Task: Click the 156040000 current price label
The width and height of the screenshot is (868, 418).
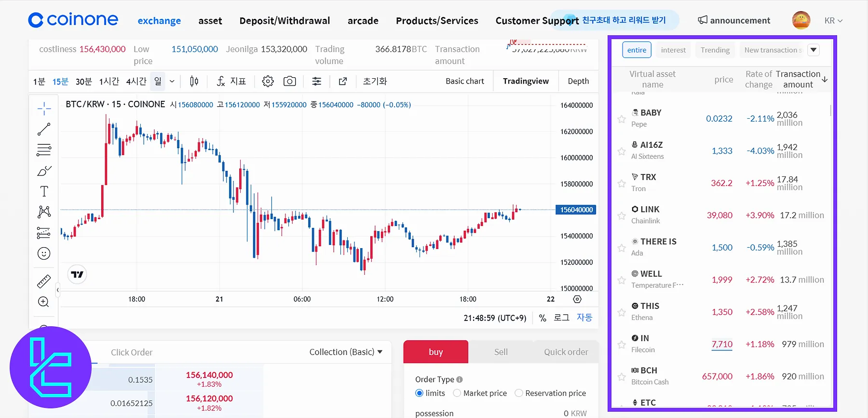Action: point(576,210)
